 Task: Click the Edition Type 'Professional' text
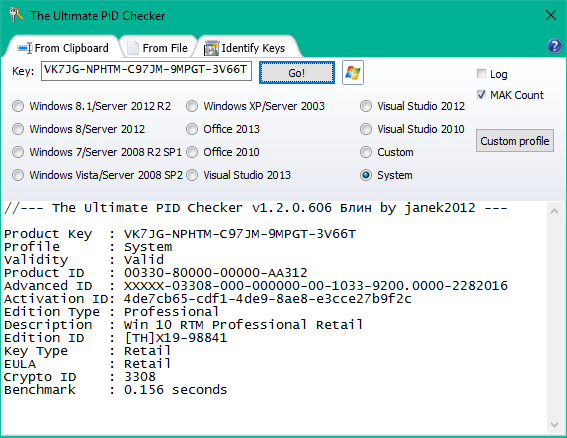(171, 312)
